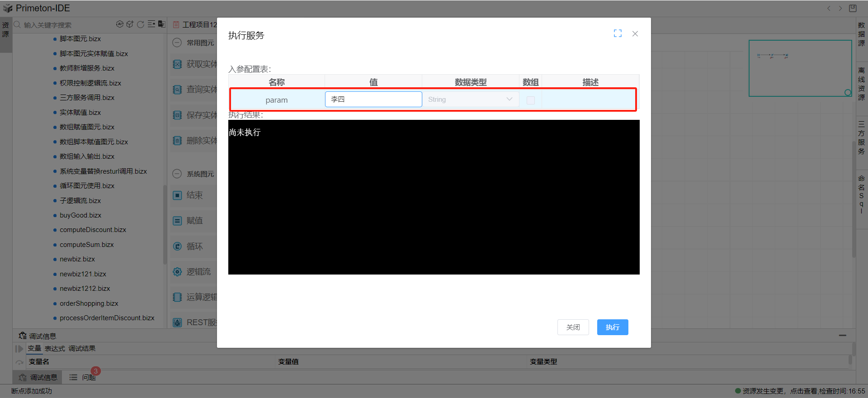Click the step-over debug arrow icon

[x=19, y=362]
